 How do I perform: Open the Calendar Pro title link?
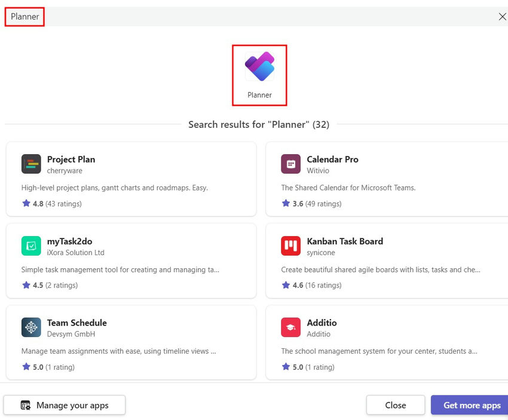[332, 160]
